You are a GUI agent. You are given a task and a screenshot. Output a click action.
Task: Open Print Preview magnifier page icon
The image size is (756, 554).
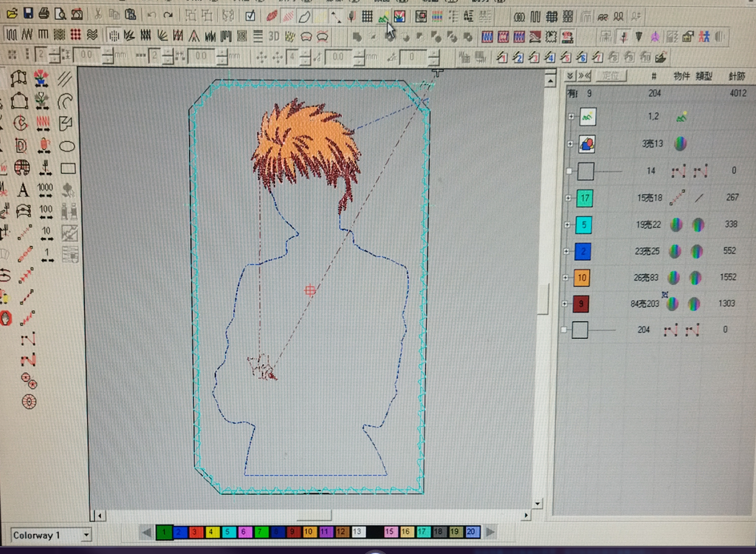coord(61,13)
